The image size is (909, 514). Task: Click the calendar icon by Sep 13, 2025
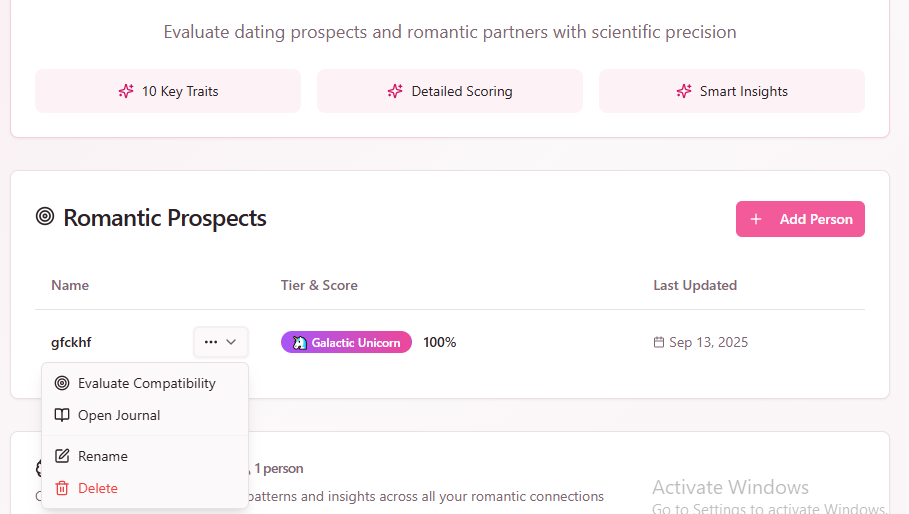click(x=659, y=342)
